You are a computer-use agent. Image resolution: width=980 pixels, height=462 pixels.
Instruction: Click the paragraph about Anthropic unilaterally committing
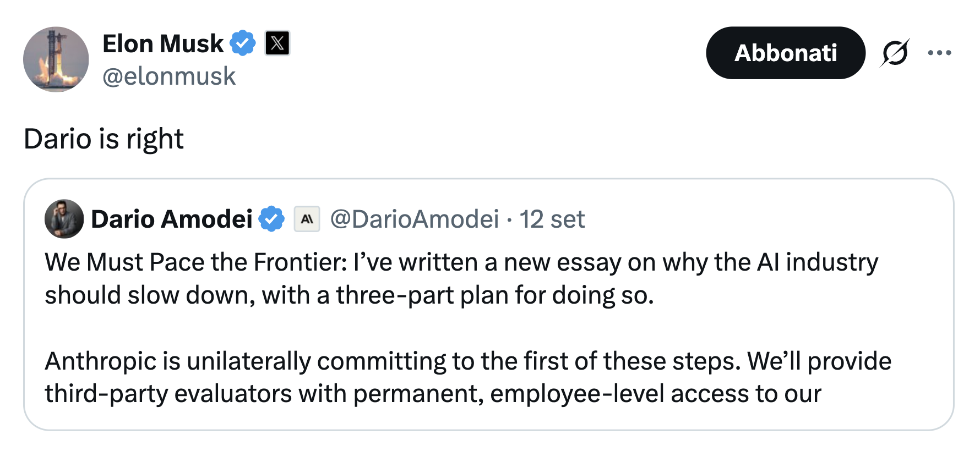[x=468, y=377]
